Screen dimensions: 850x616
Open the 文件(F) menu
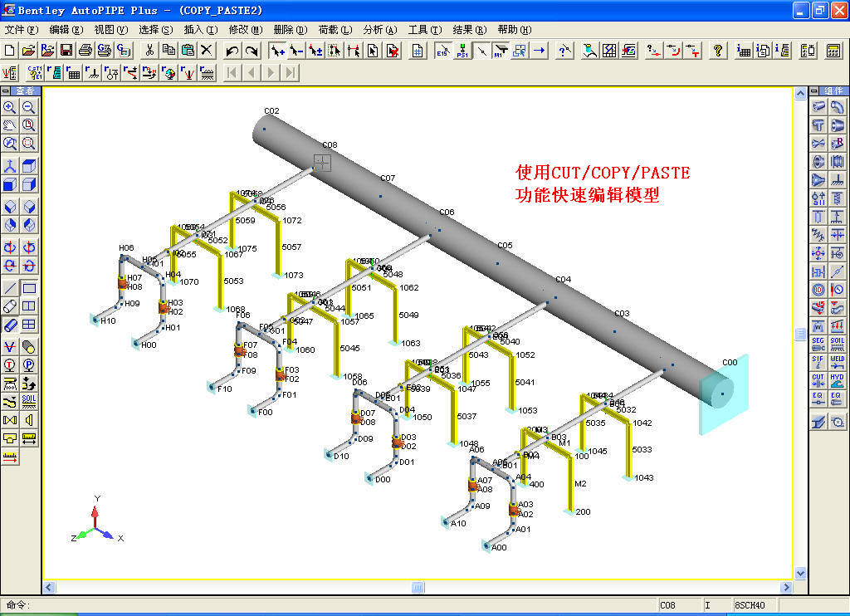click(21, 30)
